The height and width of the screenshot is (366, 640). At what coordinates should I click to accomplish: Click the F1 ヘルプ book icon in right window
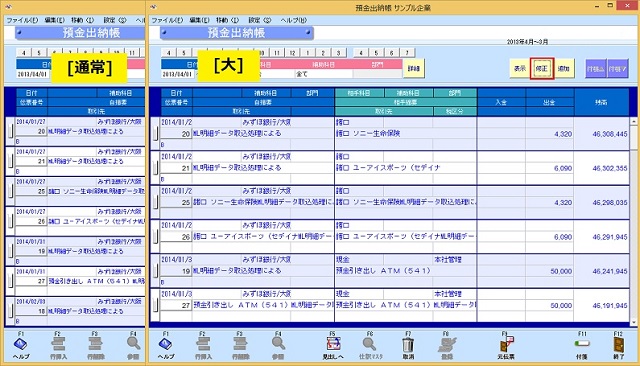[165, 344]
